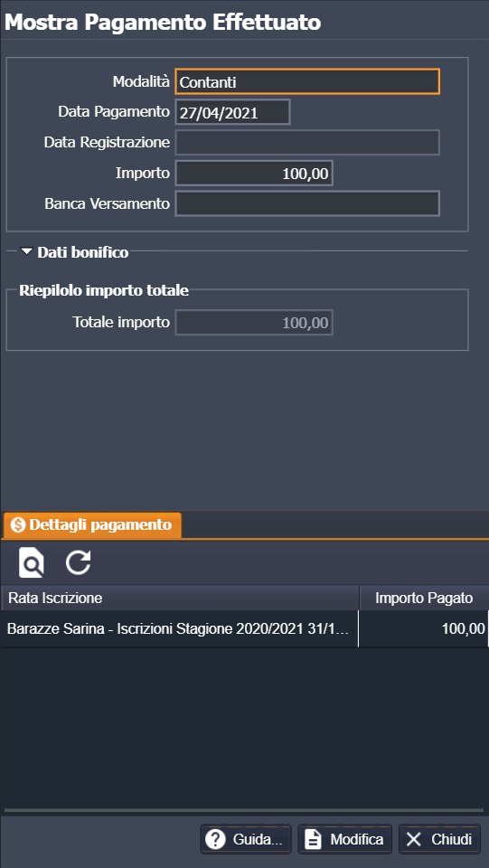Click the X icon on Chiudi button
489x868 pixels.
coord(413,839)
